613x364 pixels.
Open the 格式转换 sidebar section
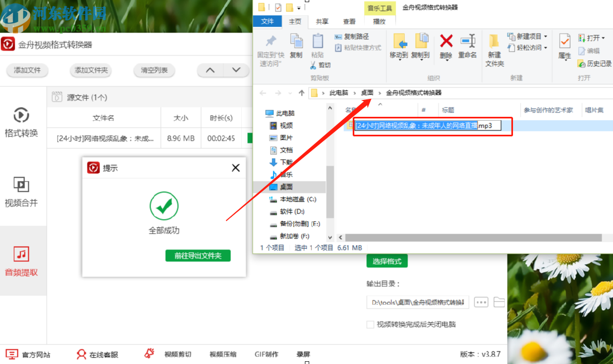[x=21, y=122]
